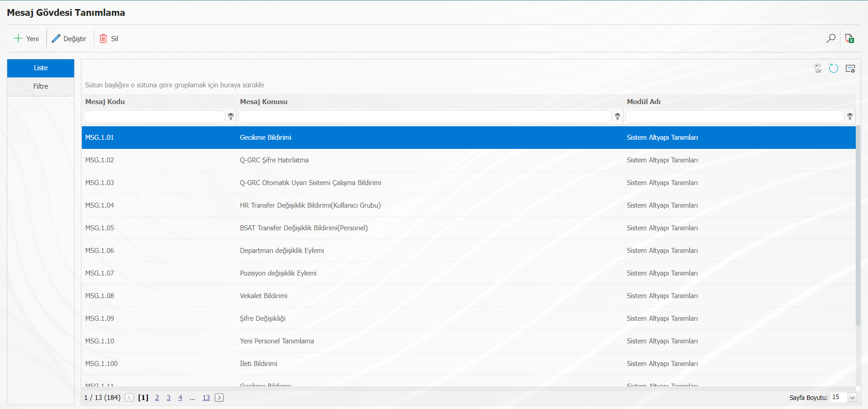868x409 pixels.
Task: Sort by Mesaj Konusu column header
Action: pos(264,102)
